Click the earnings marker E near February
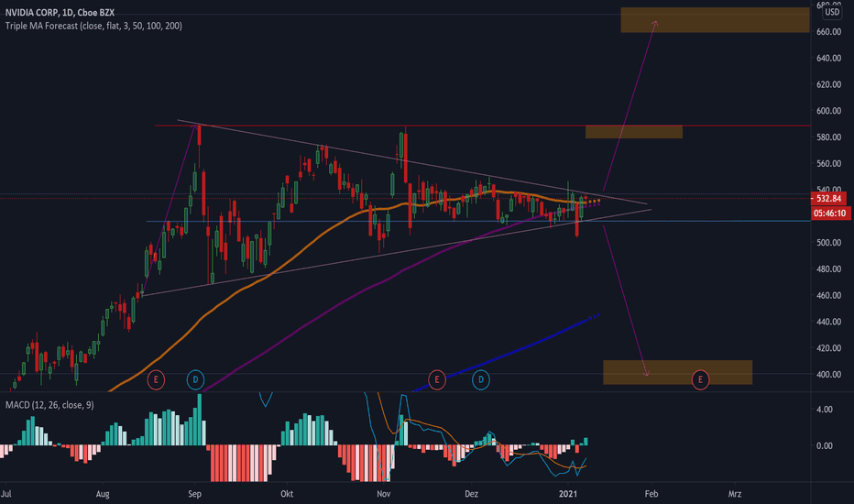The height and width of the screenshot is (504, 854). [700, 379]
